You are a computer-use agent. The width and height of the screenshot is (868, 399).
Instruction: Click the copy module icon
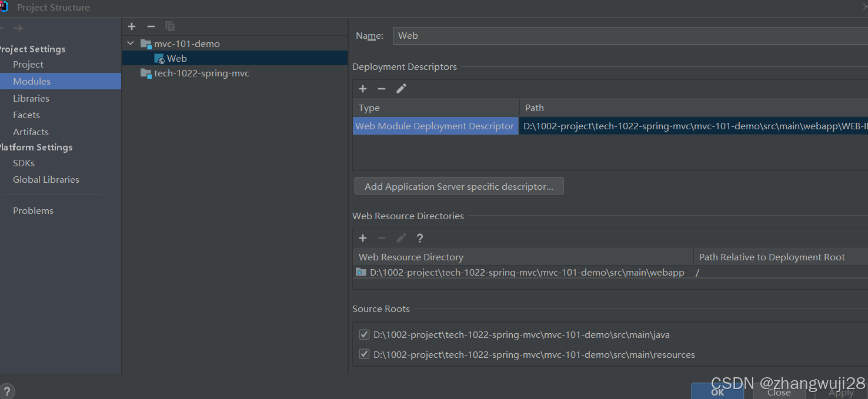coord(170,26)
